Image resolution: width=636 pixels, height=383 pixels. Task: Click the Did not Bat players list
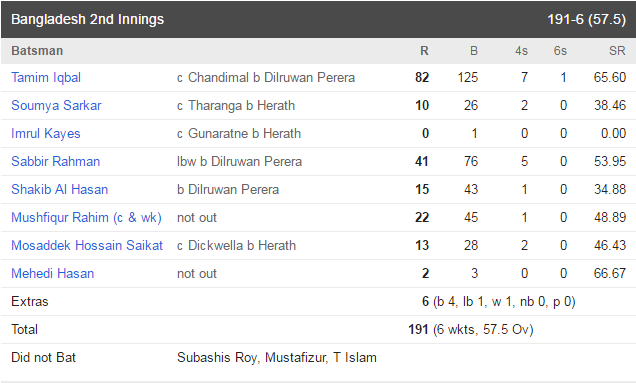tap(277, 357)
